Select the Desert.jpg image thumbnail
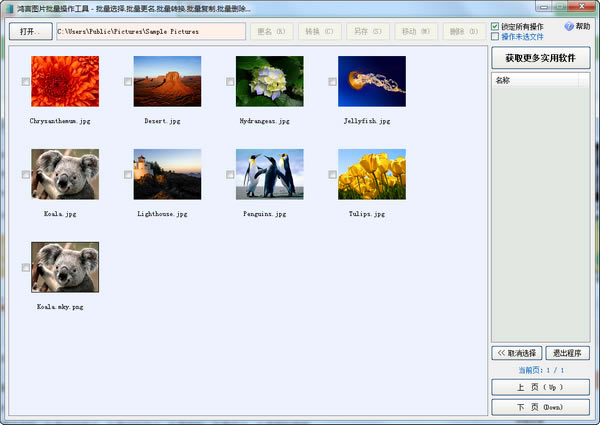This screenshot has height=425, width=600. click(167, 81)
